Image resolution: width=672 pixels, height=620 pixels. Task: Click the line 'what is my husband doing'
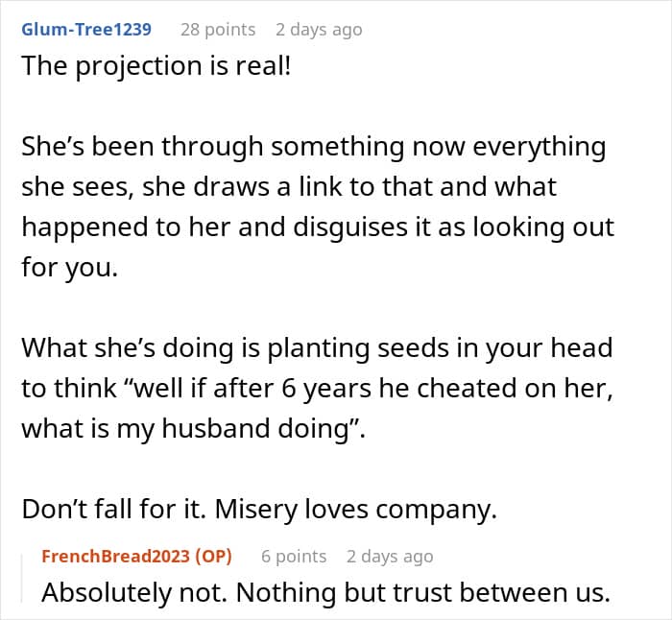tap(193, 428)
